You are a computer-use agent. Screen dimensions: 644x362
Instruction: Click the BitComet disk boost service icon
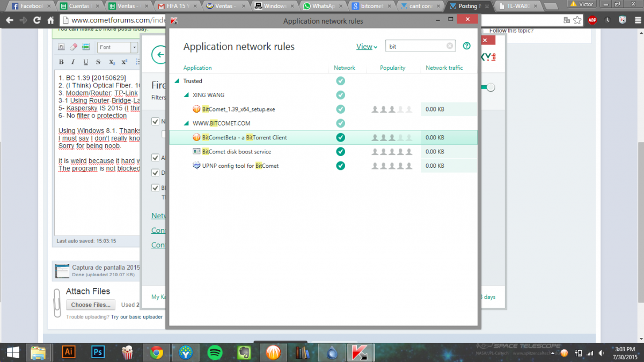[x=197, y=152]
